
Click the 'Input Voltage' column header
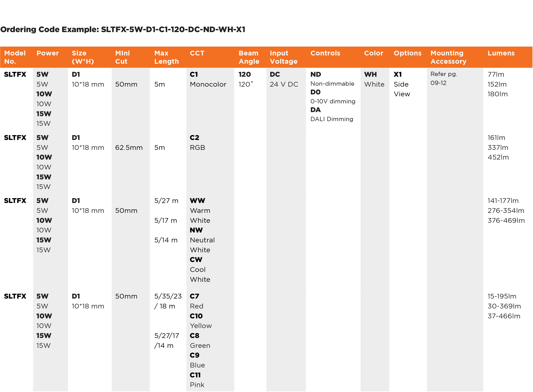point(284,57)
